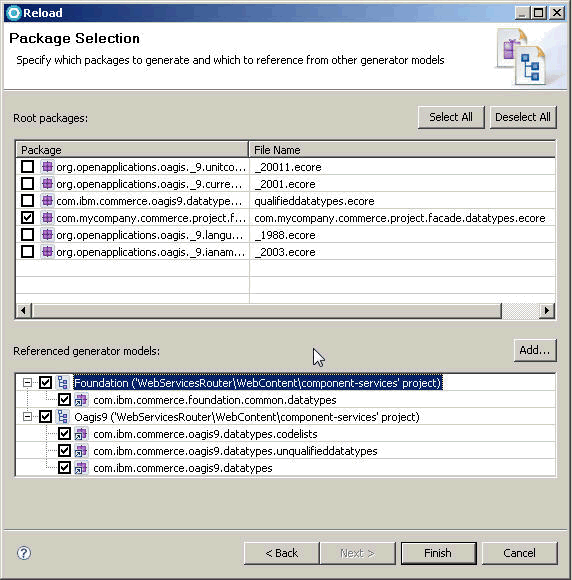Select the Oagis9 WebServicesRouter tree row
Image resolution: width=572 pixels, height=580 pixels.
click(247, 417)
